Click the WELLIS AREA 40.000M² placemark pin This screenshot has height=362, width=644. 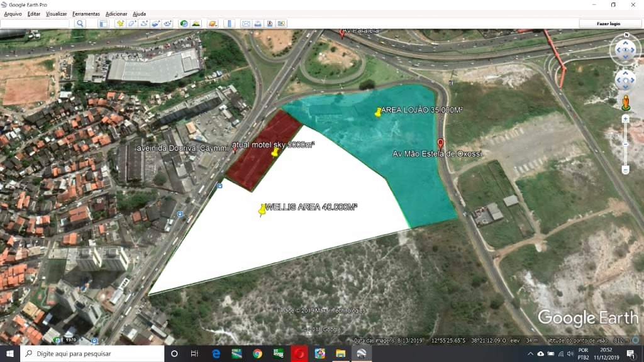click(x=262, y=210)
